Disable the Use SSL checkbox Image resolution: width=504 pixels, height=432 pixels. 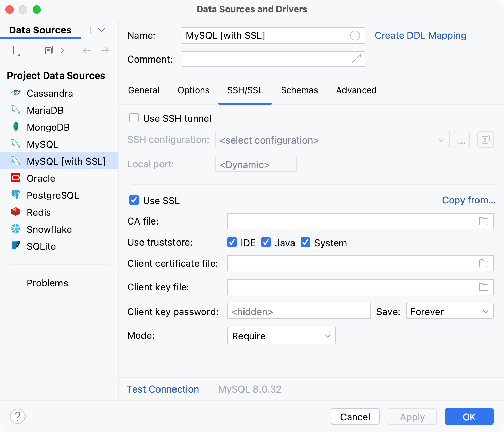pyautogui.click(x=134, y=200)
